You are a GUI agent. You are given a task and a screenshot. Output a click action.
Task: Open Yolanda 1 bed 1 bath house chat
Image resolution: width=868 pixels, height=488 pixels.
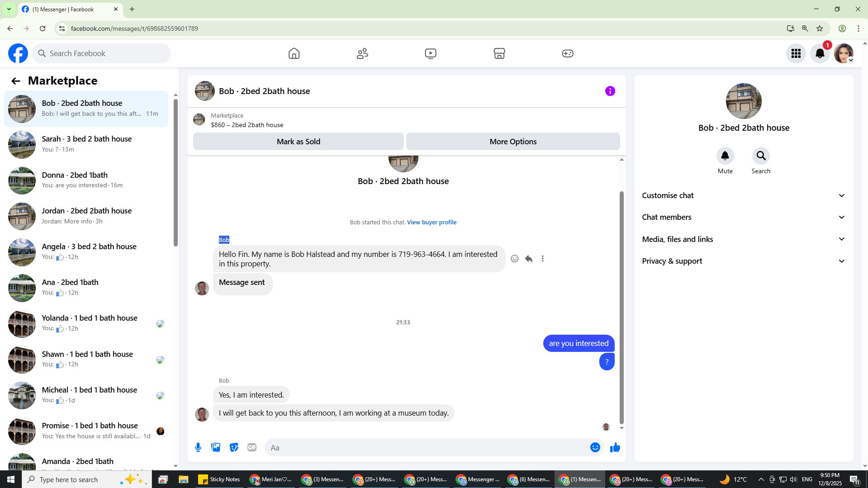tap(86, 324)
